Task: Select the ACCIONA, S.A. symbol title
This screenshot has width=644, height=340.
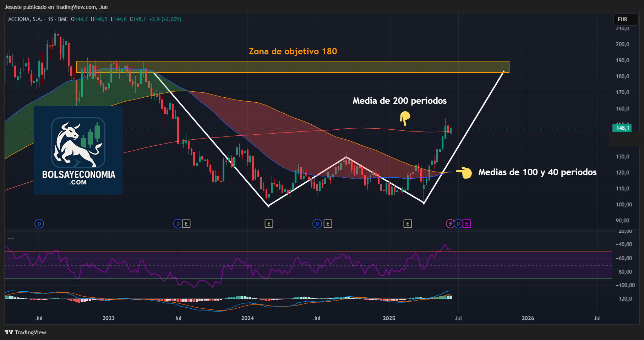Action: tap(25, 19)
